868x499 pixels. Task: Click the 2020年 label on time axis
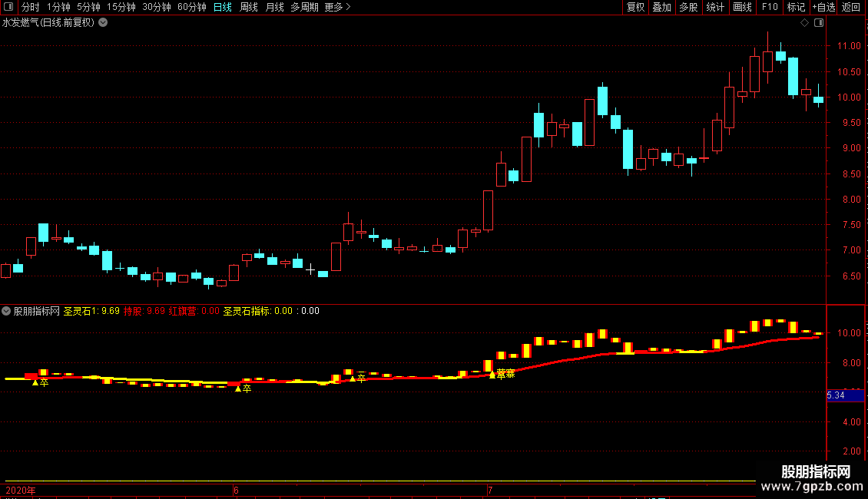(21, 490)
